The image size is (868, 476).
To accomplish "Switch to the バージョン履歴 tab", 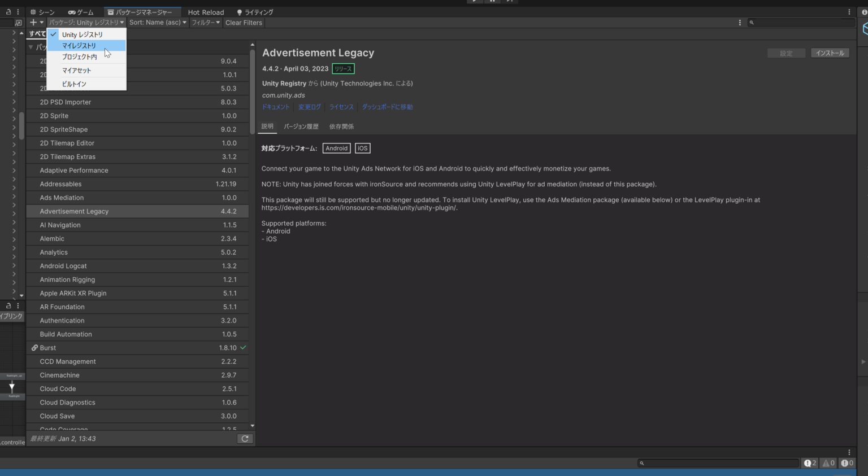I will click(x=301, y=126).
